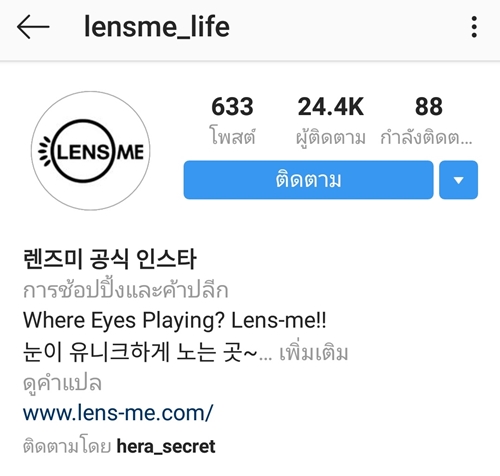Select the Where Eyes Playing bio text

(x=175, y=320)
